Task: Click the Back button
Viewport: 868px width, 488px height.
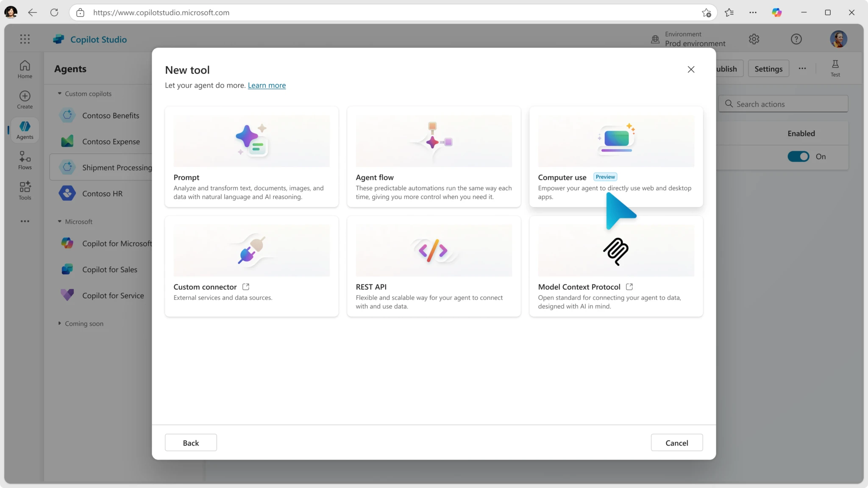Action: (191, 442)
